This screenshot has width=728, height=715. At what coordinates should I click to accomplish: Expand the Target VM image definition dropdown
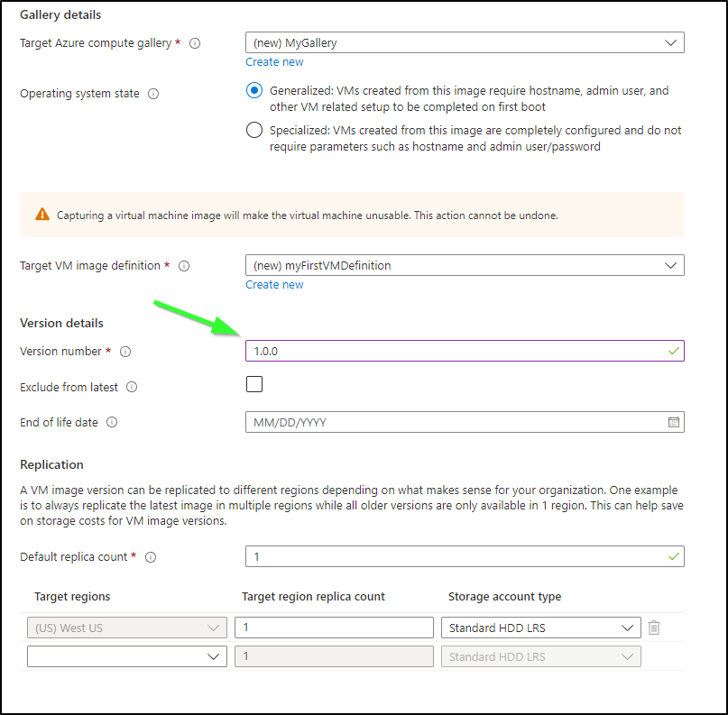pos(465,265)
